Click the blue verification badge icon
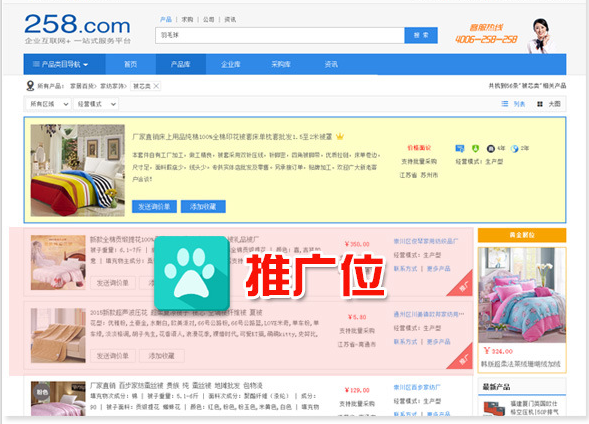 [460, 148]
